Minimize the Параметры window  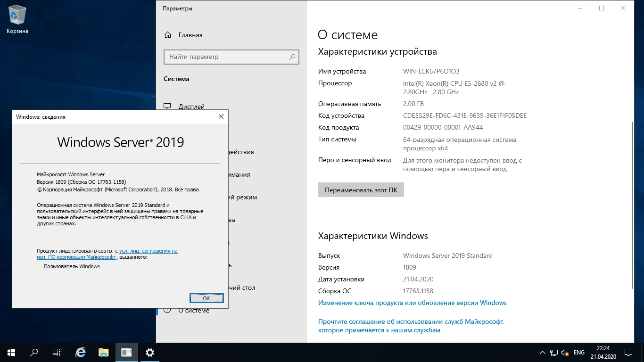coord(580,8)
